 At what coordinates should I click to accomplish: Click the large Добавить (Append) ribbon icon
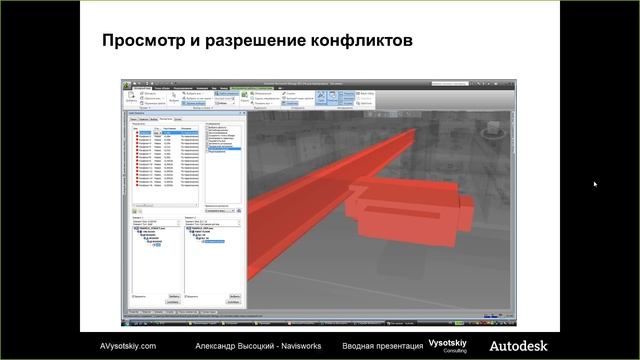click(131, 97)
